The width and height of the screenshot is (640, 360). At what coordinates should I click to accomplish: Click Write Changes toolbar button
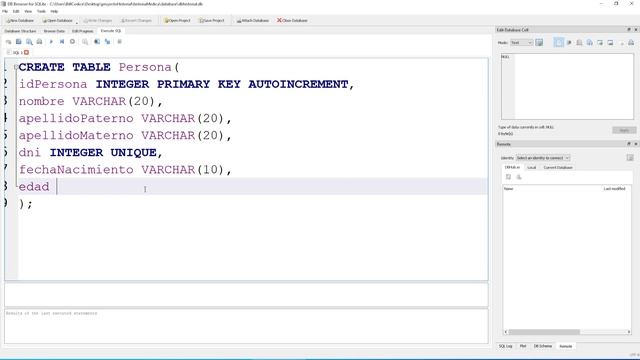click(98, 20)
